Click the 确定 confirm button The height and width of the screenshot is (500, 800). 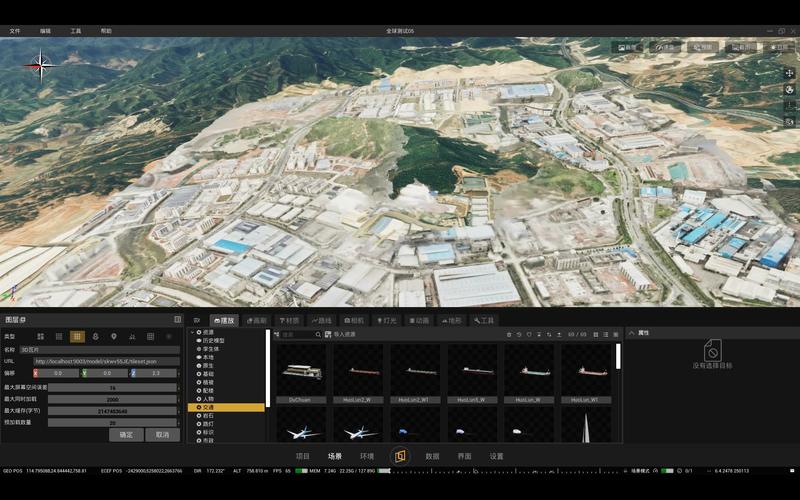point(126,435)
